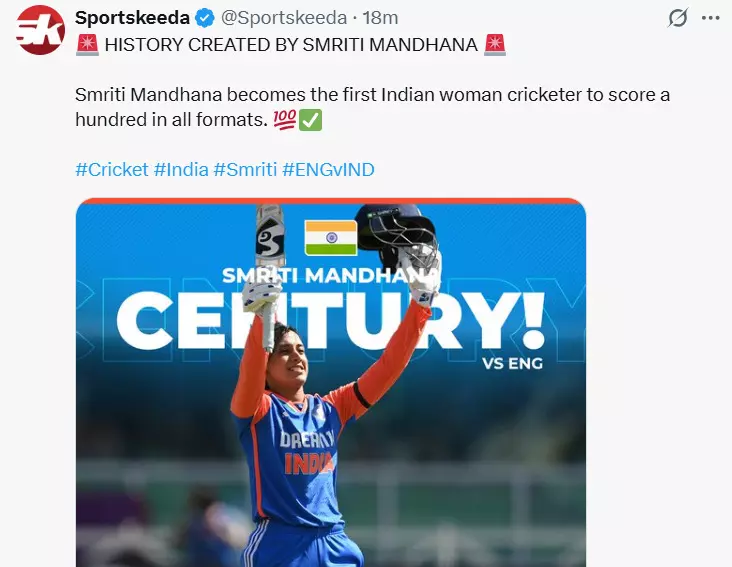Open the @Sportskeeda handle link
Image resolution: width=732 pixels, height=567 pixels.
283,18
